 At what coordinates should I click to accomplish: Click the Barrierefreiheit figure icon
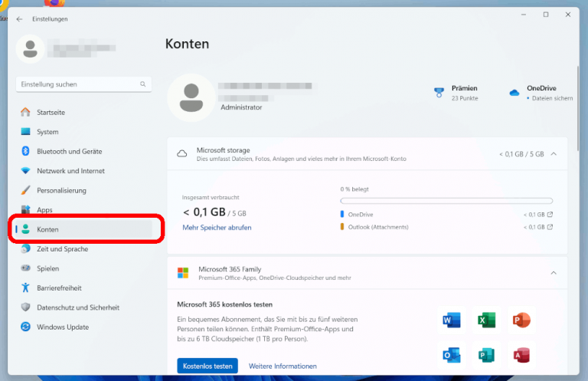[25, 287]
